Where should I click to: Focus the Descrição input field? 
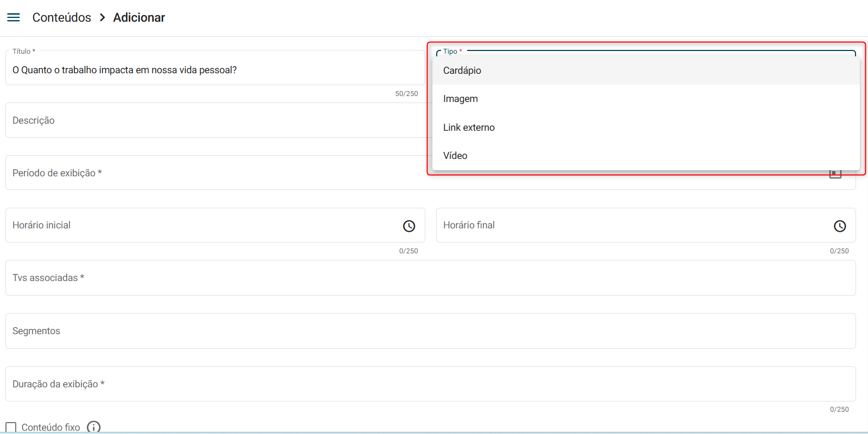[x=215, y=120]
